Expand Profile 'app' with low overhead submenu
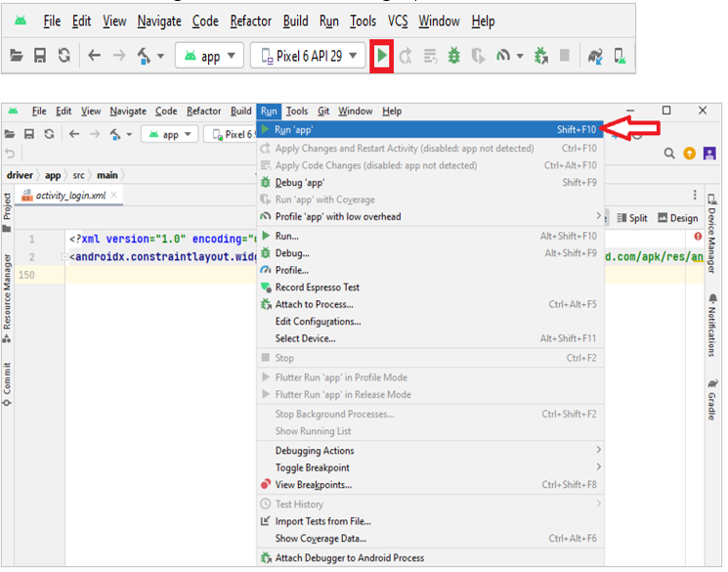This screenshot has width=728, height=572. (430, 216)
